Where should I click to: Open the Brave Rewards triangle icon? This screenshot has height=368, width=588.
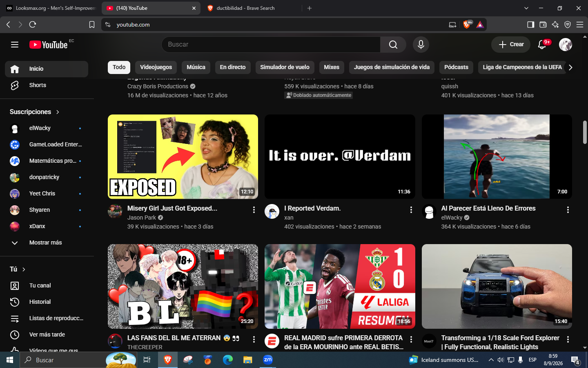point(480,25)
